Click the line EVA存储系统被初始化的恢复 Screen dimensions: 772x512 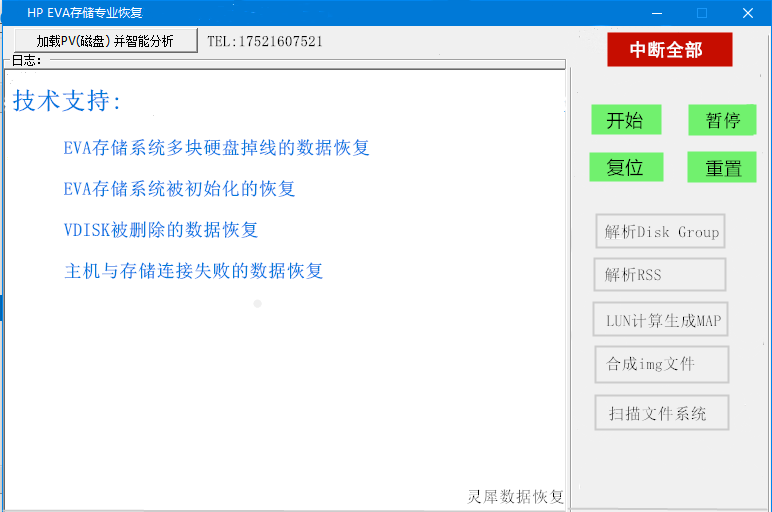pyautogui.click(x=179, y=189)
